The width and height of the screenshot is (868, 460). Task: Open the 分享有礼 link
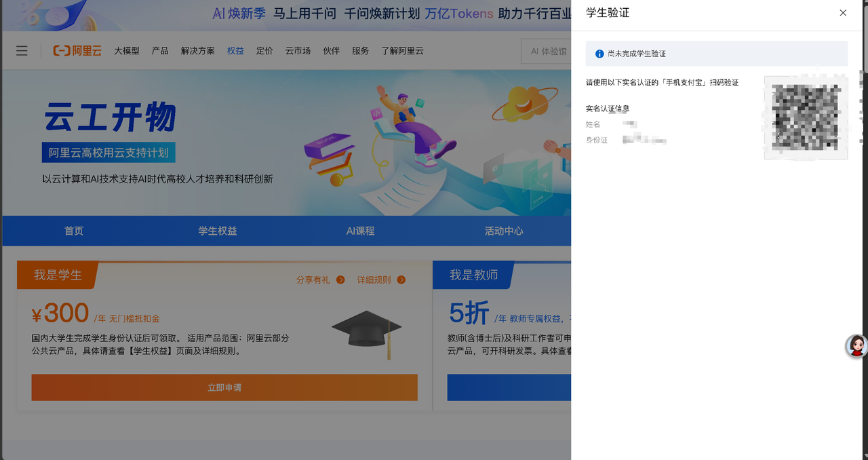pos(313,280)
